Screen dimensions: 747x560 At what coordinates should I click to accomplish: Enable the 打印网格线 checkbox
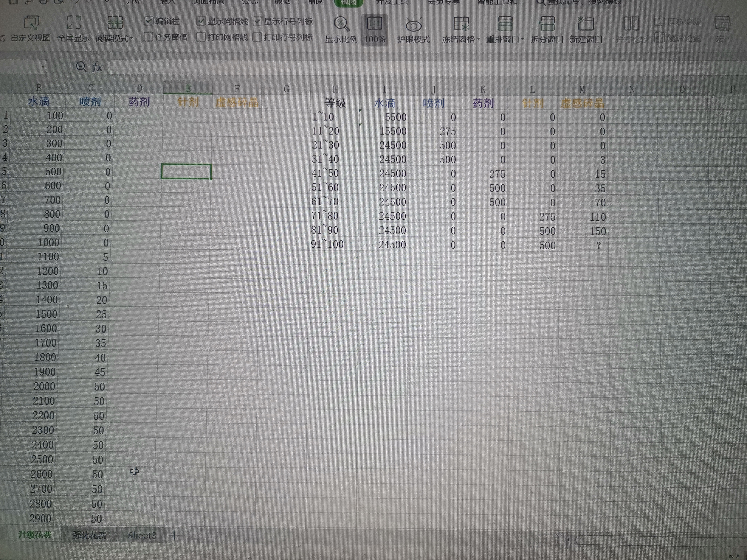click(201, 37)
